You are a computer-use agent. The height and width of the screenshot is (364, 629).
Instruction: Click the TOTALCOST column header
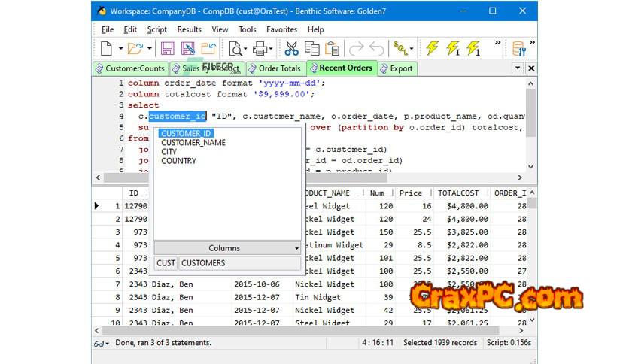click(x=459, y=193)
